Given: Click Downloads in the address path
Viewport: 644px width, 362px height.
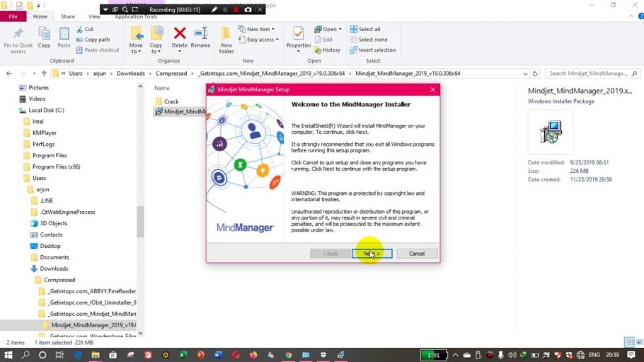Looking at the screenshot, I should 131,73.
